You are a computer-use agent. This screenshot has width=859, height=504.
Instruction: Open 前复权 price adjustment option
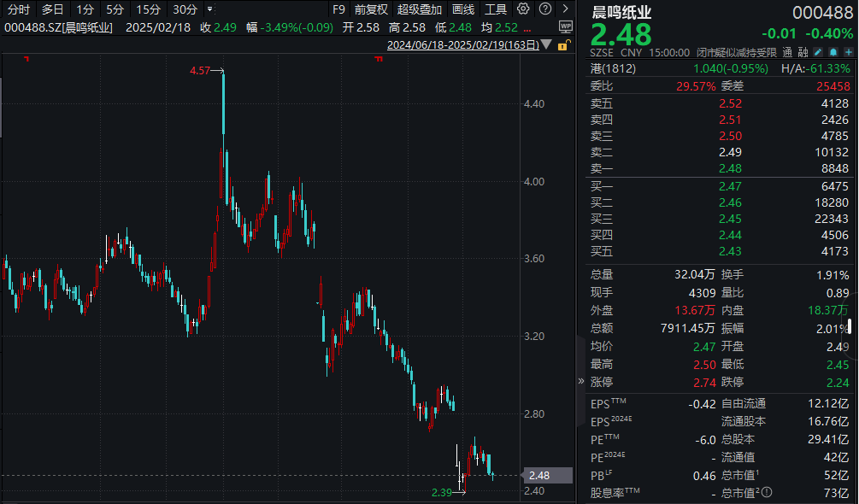[371, 9]
